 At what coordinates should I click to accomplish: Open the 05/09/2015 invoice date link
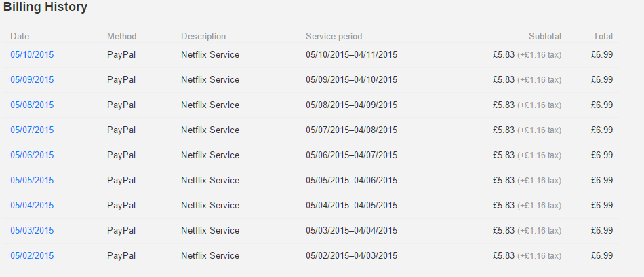click(32, 79)
